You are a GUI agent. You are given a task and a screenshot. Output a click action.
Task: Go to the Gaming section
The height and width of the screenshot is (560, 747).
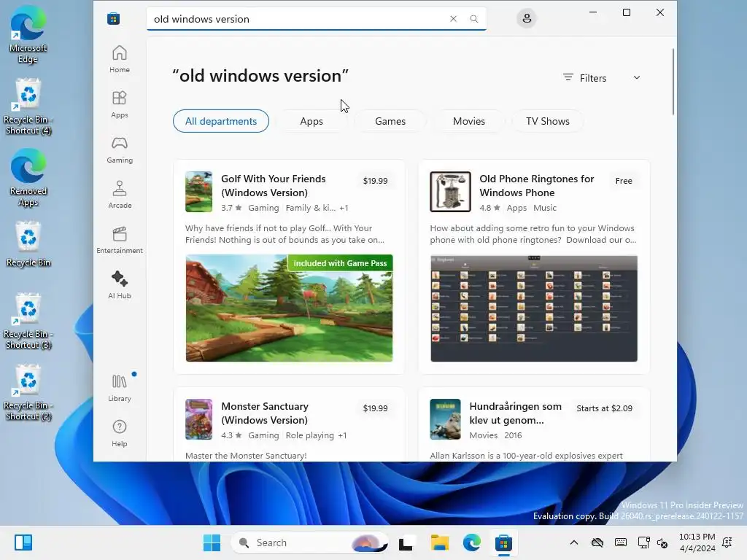pos(120,149)
